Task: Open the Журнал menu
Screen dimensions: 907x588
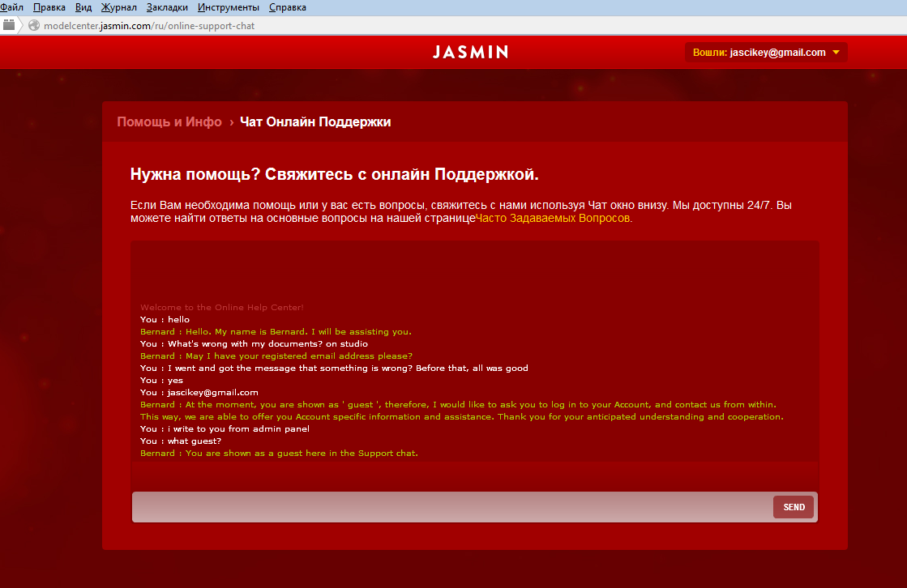Action: [x=118, y=7]
